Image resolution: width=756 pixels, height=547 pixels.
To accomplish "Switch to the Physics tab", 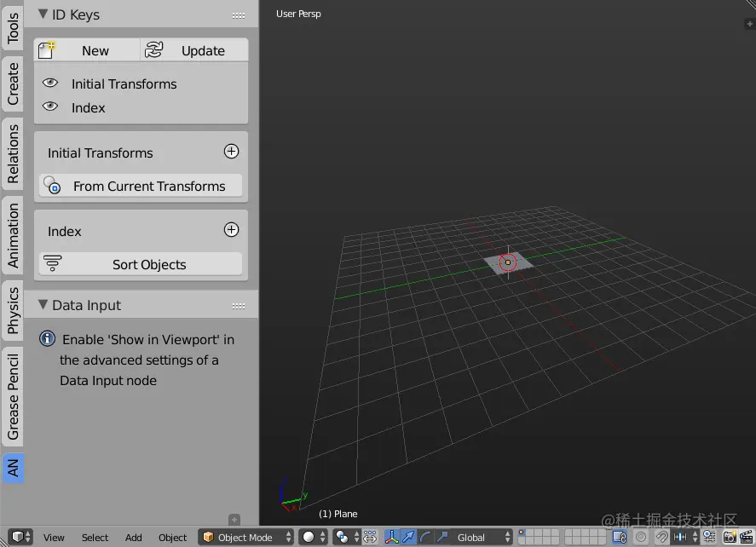I will [x=13, y=310].
